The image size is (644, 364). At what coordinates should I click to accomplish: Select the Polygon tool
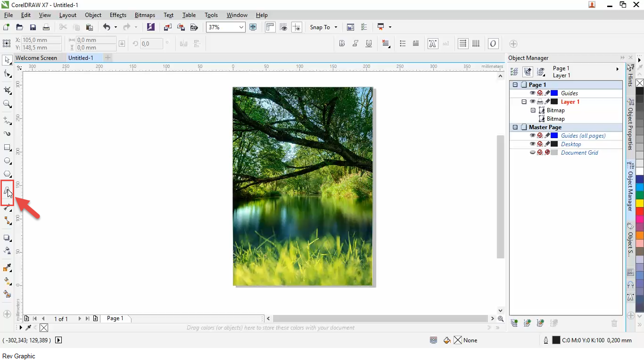click(7, 174)
